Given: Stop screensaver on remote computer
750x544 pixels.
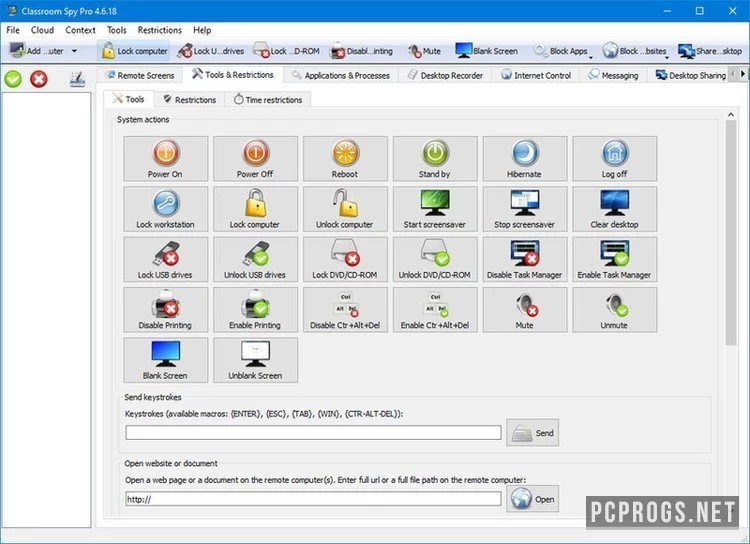Looking at the screenshot, I should (x=525, y=209).
